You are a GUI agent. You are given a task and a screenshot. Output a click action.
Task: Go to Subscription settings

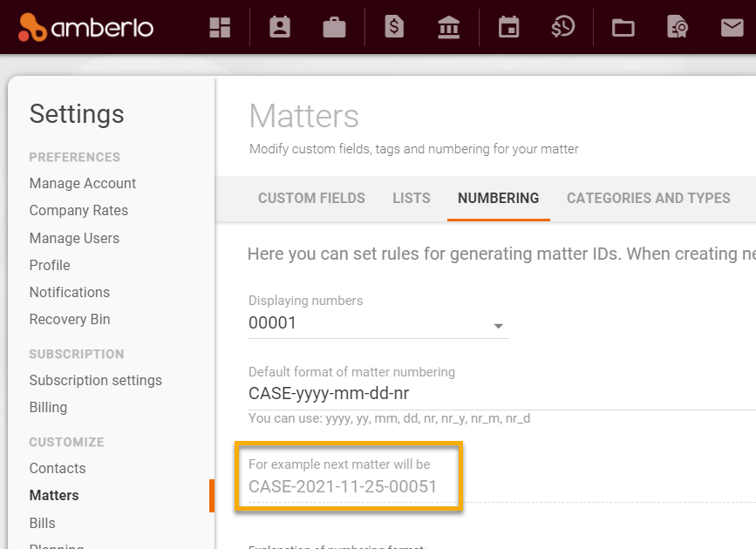point(96,380)
